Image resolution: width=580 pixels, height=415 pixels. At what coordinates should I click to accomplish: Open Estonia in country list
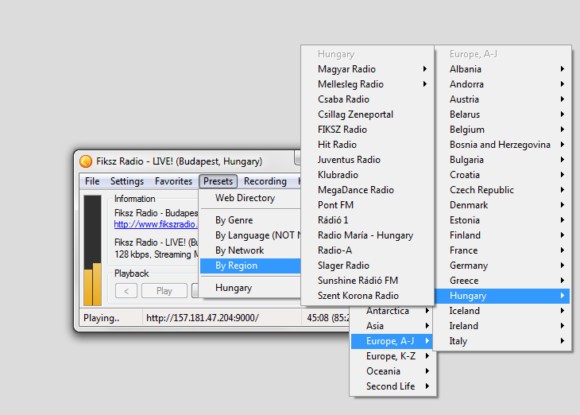[x=503, y=220]
